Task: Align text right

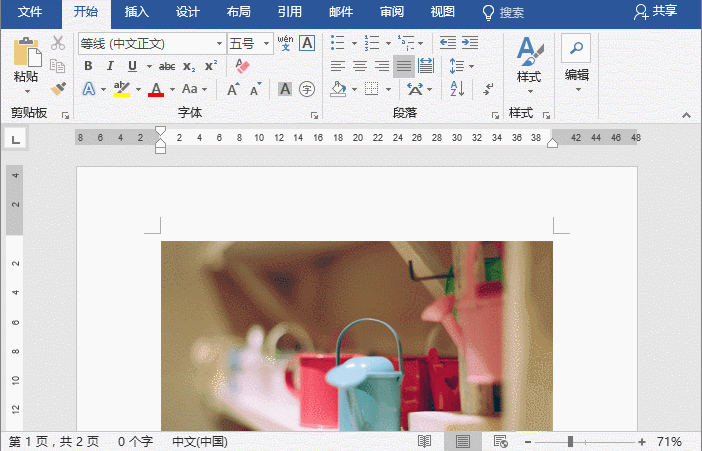Action: 381,66
